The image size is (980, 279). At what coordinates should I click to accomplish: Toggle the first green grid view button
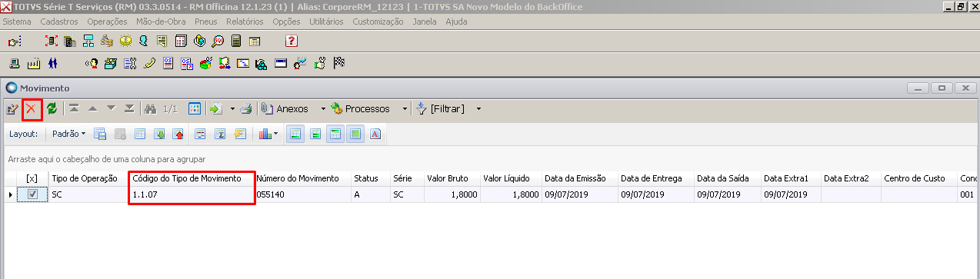pyautogui.click(x=295, y=134)
